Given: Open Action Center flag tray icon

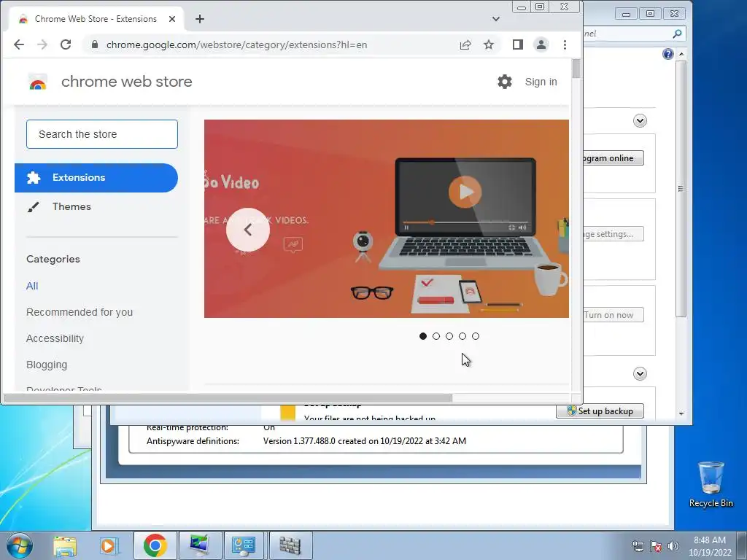Looking at the screenshot, I should (656, 546).
